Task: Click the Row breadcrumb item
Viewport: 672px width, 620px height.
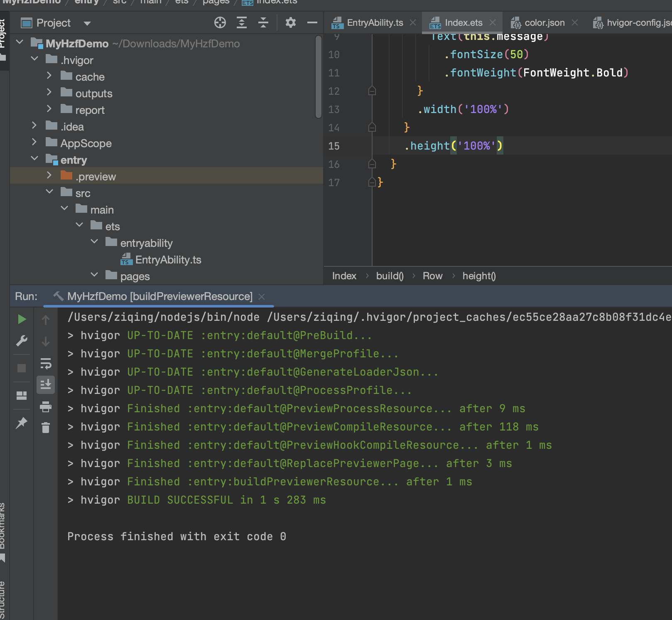Action: point(432,276)
